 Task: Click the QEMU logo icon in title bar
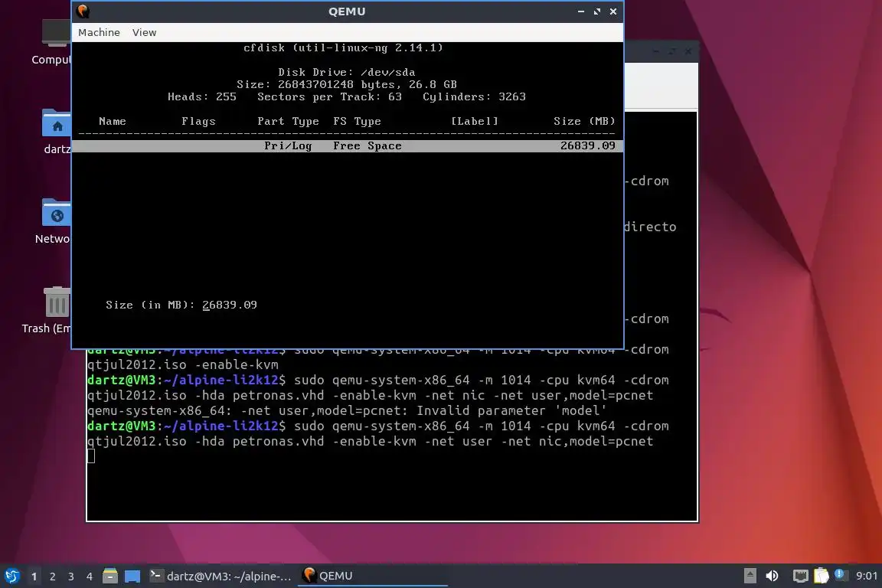tap(83, 11)
